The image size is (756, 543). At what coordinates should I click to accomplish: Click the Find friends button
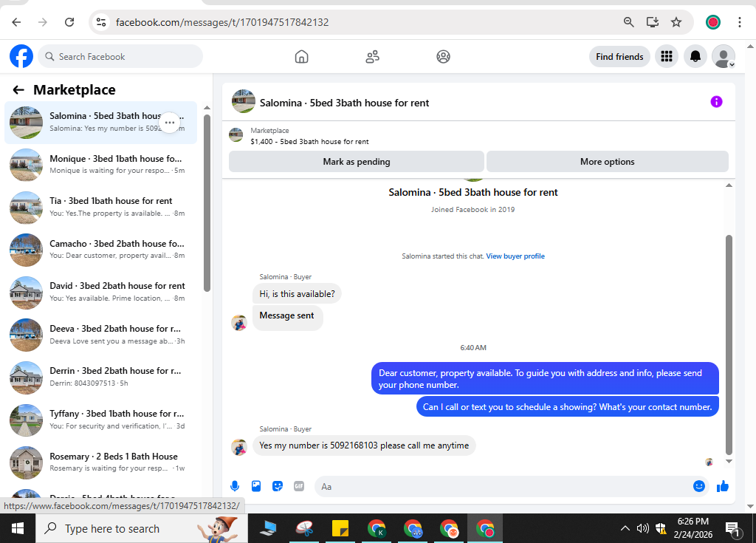click(x=619, y=56)
